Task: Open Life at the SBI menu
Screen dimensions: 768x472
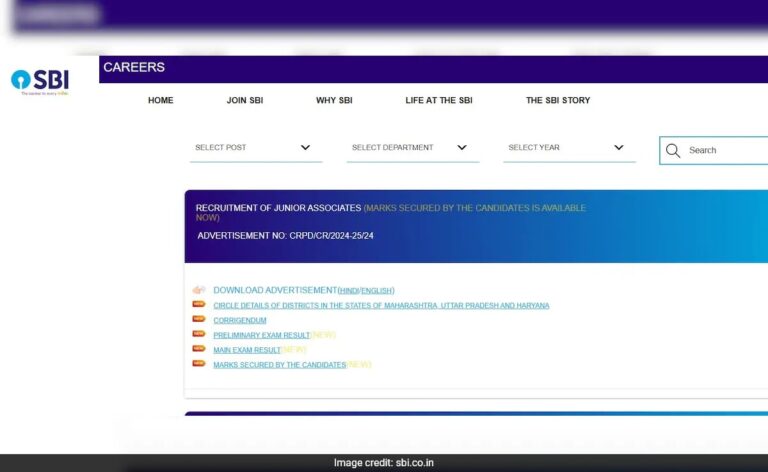Action: tap(439, 100)
